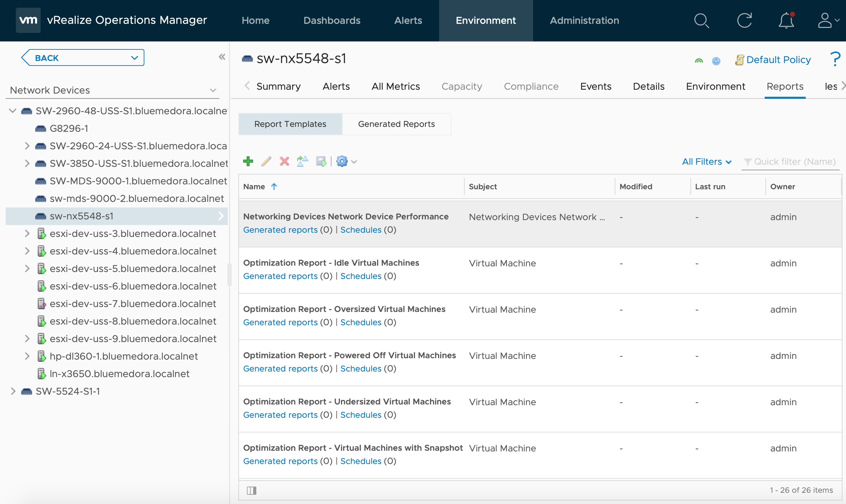The image size is (846, 504).
Task: Click Schedules link for Optimization Report Idle VMs
Action: point(361,276)
